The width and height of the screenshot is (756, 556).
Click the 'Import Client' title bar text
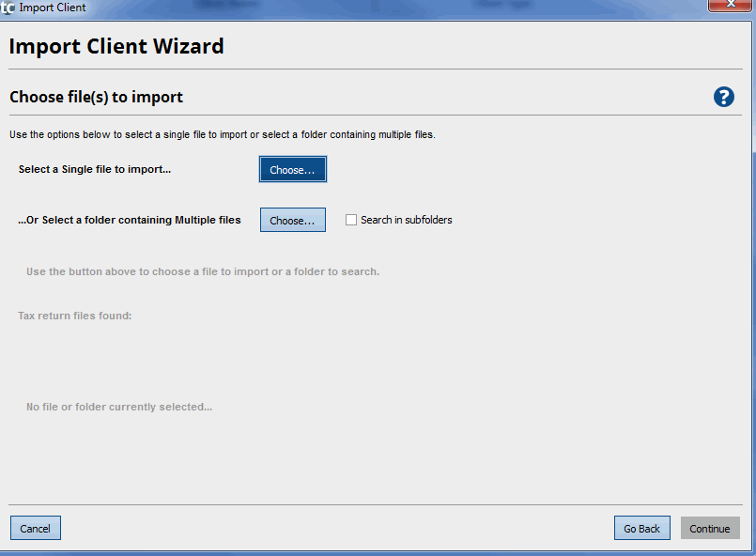point(53,8)
